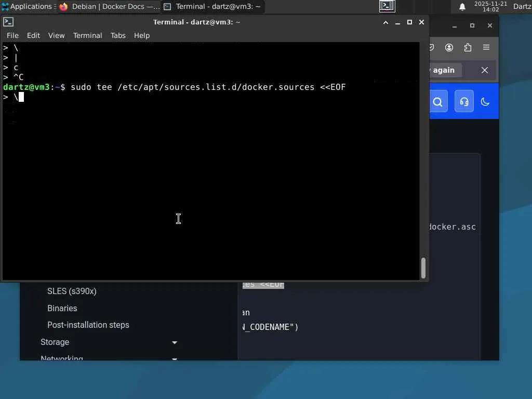Expand the Storage section in sidebar

click(x=175, y=343)
